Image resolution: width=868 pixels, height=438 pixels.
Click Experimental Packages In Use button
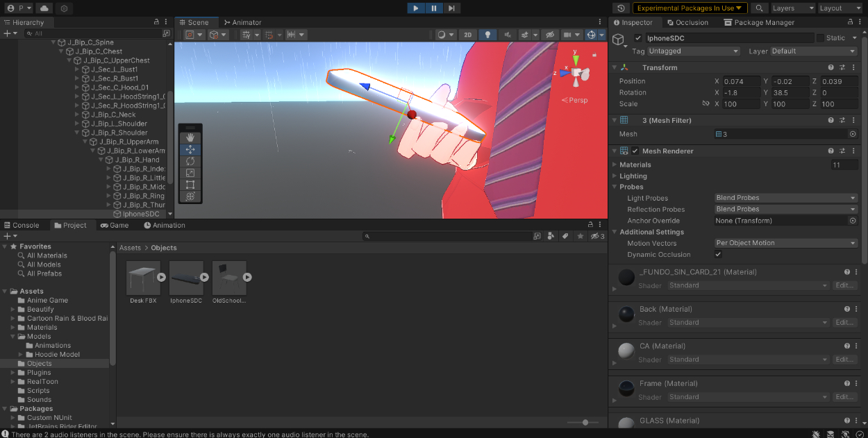(x=690, y=8)
